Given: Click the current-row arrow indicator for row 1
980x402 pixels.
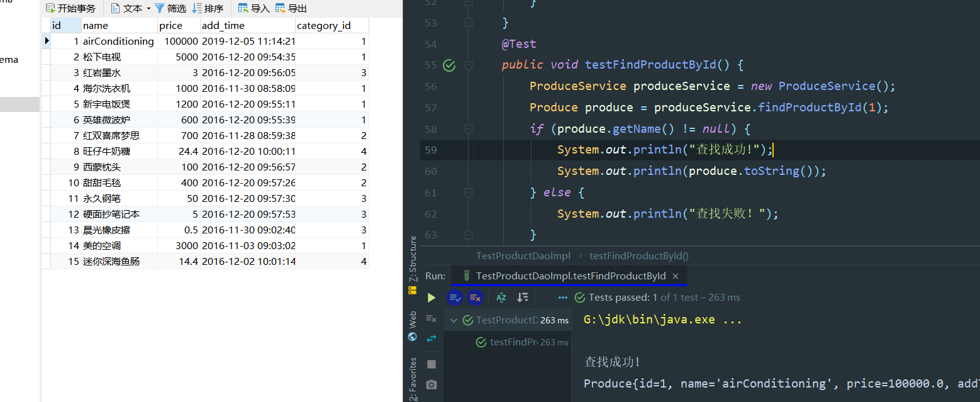Looking at the screenshot, I should pyautogui.click(x=47, y=41).
